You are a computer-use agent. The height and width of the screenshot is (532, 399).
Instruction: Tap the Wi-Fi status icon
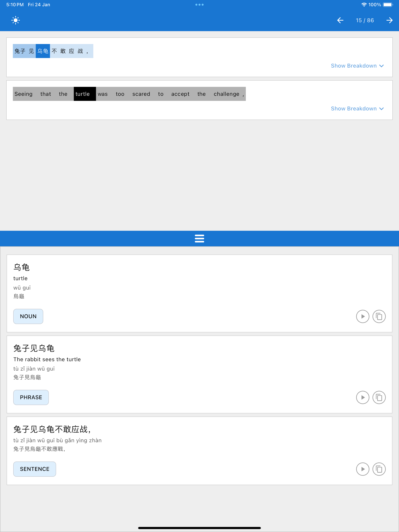(364, 4)
